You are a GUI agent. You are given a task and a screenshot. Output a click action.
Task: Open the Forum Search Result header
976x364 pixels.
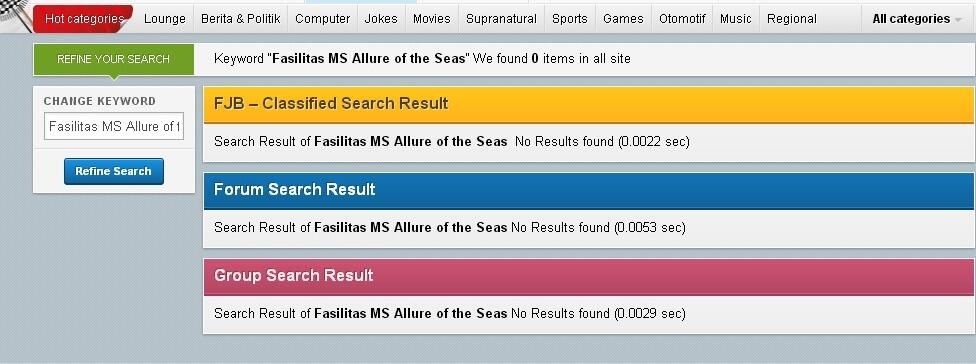click(x=588, y=189)
